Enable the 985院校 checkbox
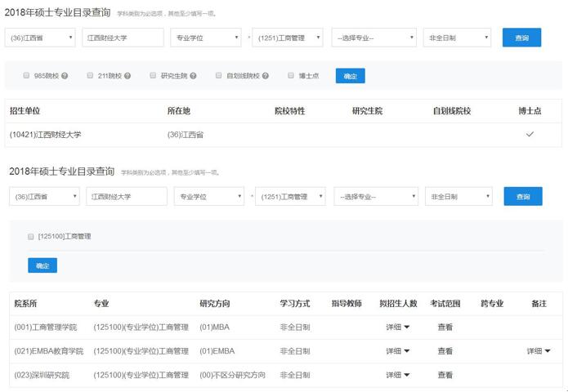 [26, 76]
